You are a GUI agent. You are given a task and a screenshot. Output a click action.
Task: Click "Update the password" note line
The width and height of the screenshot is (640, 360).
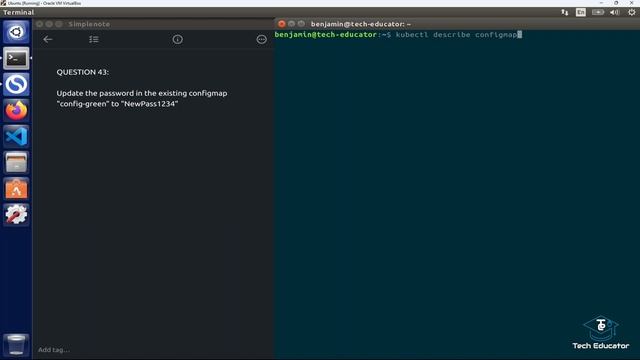[x=142, y=93]
